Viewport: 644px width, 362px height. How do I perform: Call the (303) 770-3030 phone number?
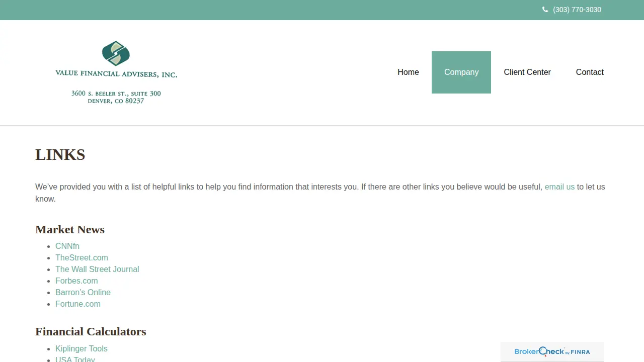(577, 10)
